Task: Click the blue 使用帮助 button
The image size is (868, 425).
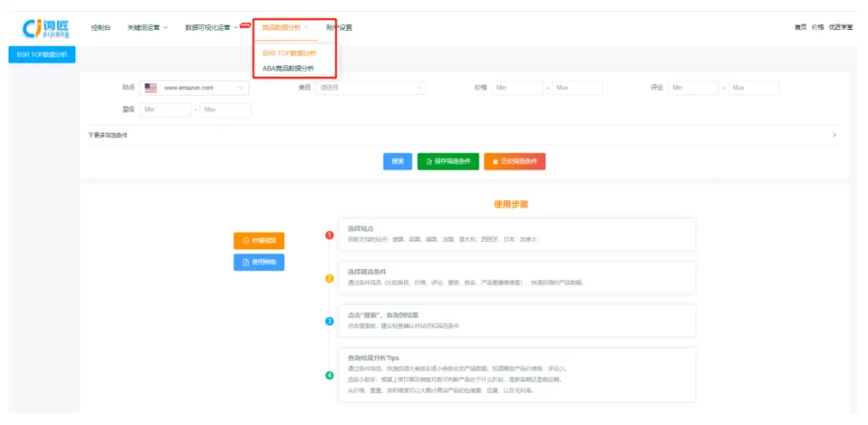Action: click(259, 262)
